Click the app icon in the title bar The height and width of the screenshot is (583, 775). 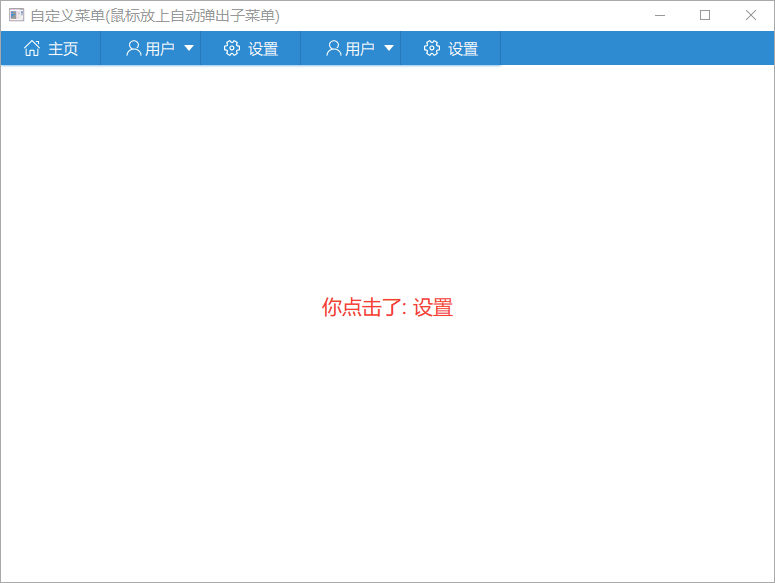(x=16, y=15)
